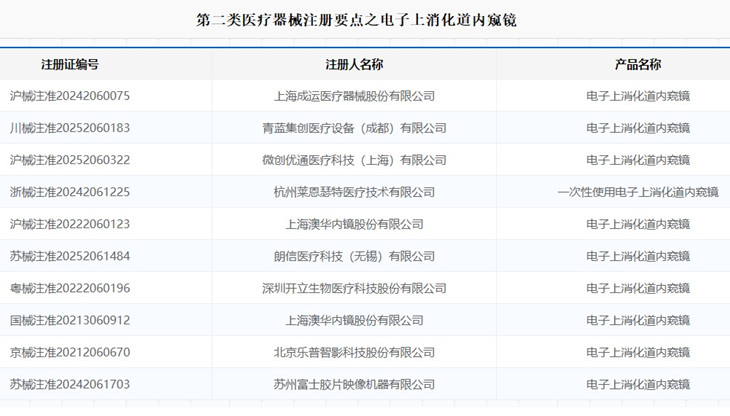Click registration number 粤械注准20222060196
The width and height of the screenshot is (730, 416).
click(x=70, y=288)
